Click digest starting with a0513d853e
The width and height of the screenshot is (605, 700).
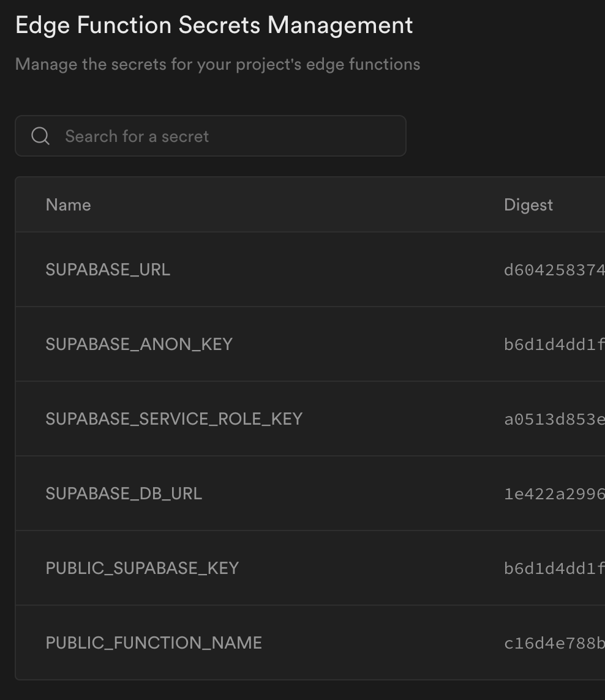pyautogui.click(x=555, y=419)
